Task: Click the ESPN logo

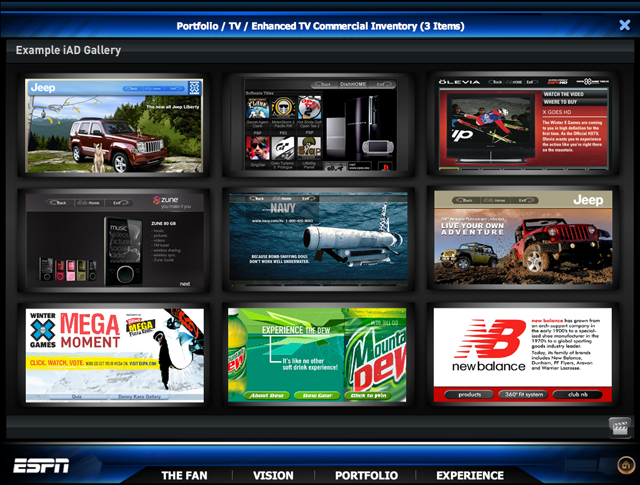Action: [41, 465]
